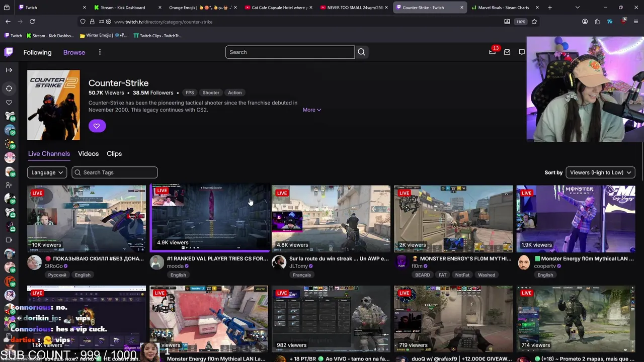Open JLTomy stream title link
This screenshot has height=362, width=644.
click(x=339, y=258)
